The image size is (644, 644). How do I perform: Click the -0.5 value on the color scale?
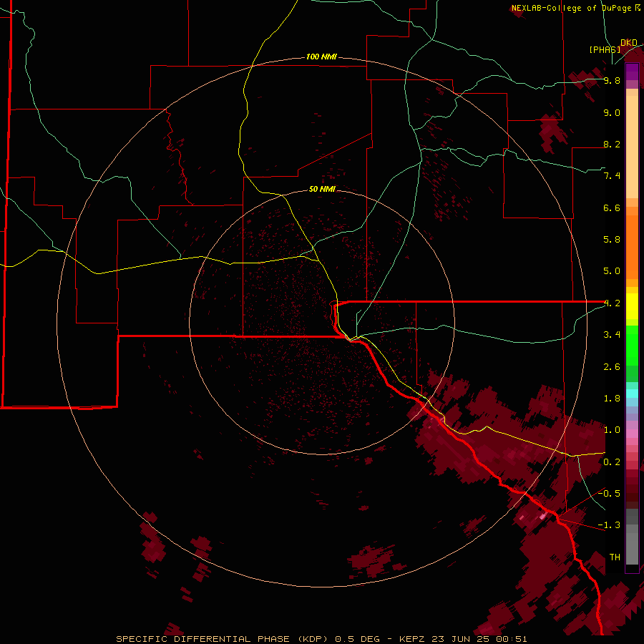[610, 494]
